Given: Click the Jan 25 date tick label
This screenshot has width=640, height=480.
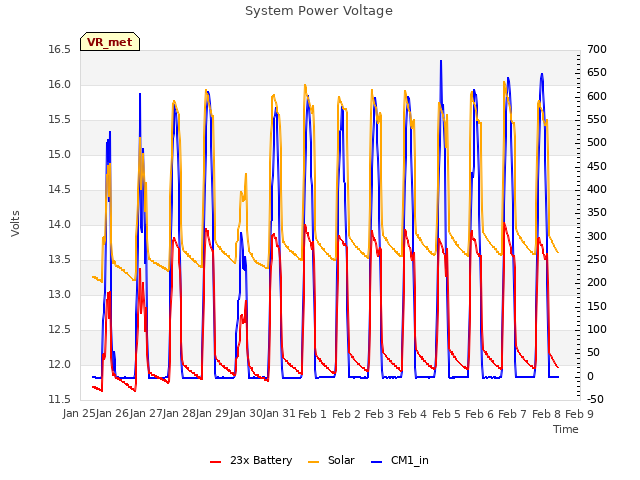Looking at the screenshot, I should [x=80, y=413].
